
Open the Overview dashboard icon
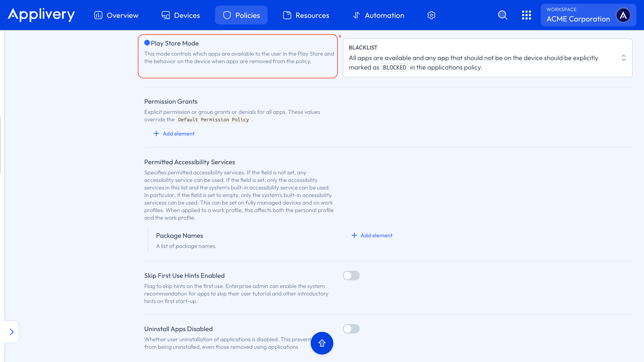click(x=98, y=15)
